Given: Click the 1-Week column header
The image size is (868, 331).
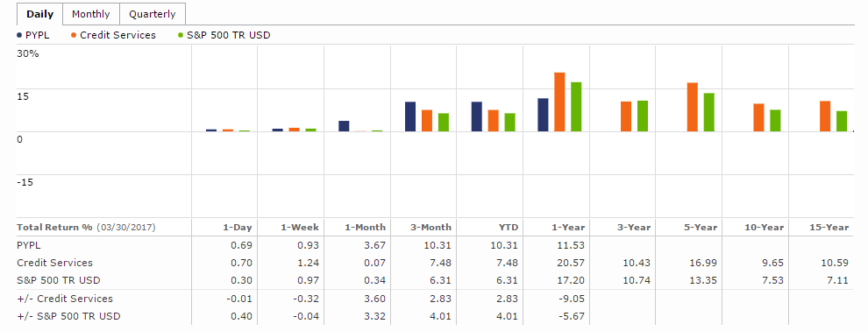Looking at the screenshot, I should coord(300,227).
